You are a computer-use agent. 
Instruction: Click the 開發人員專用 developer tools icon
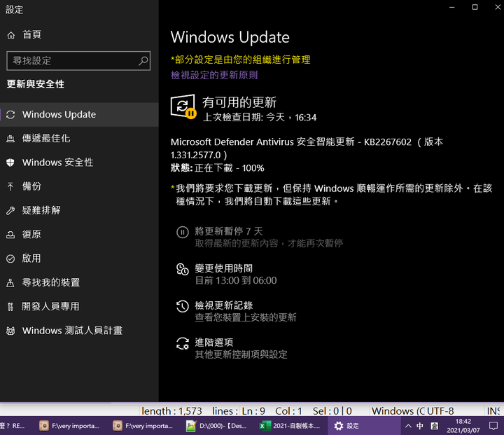point(10,307)
